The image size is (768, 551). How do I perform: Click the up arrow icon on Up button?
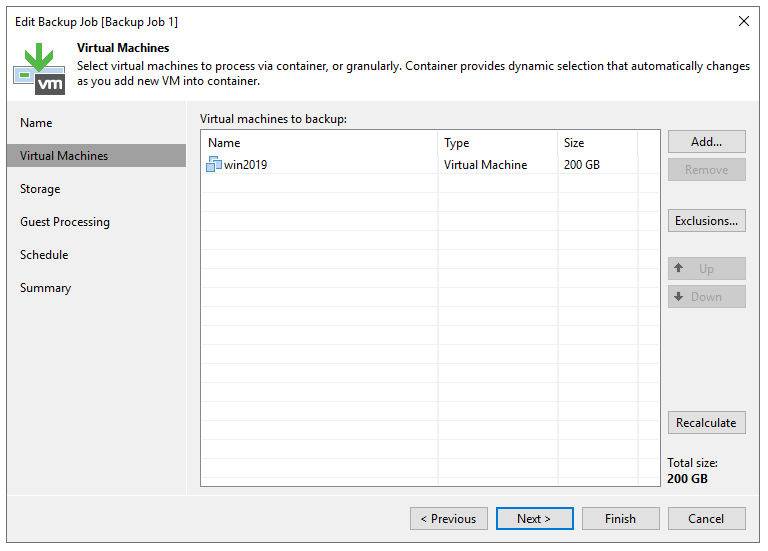click(679, 269)
